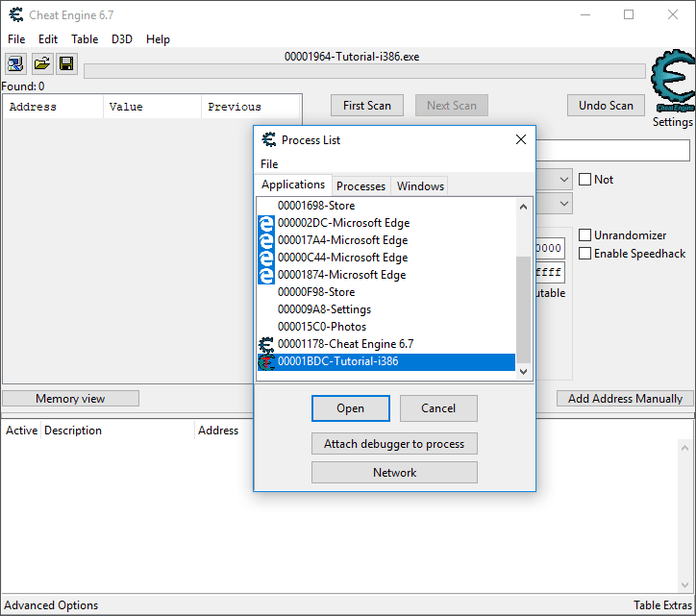Screen dimensions: 696x616
Task: Click the scan value input field
Action: pyautogui.click(x=613, y=151)
